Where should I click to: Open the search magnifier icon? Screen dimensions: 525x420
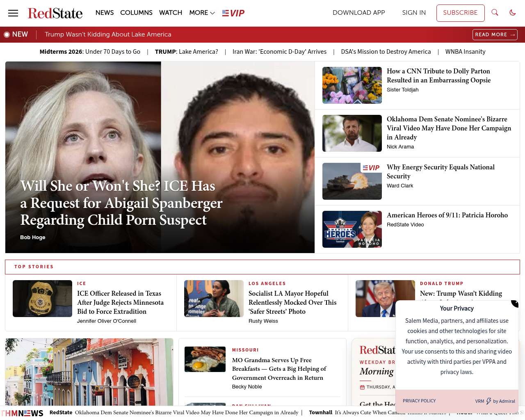495,13
